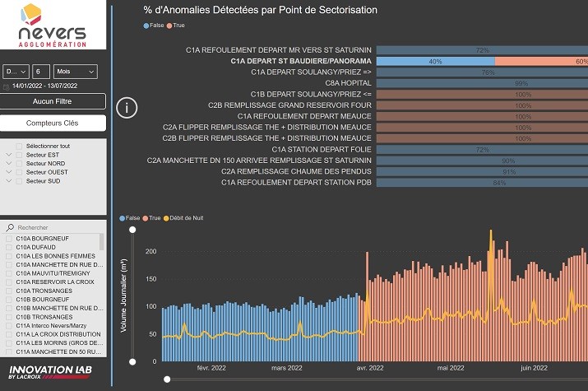Screen dimensions: 588x391
Task: Select C1A REFOULEMENT DEPART MR VERS ST SATURNIN
Action: tap(279, 50)
